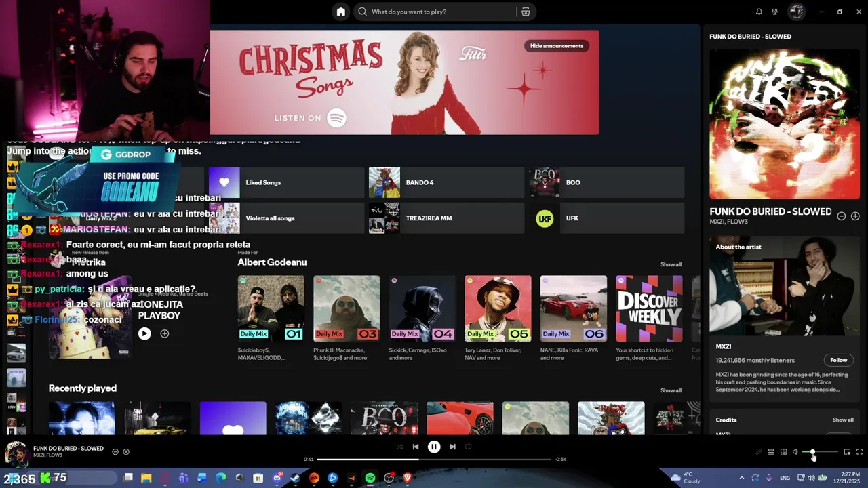Click the Hide announcements button
868x488 pixels.
(x=557, y=46)
